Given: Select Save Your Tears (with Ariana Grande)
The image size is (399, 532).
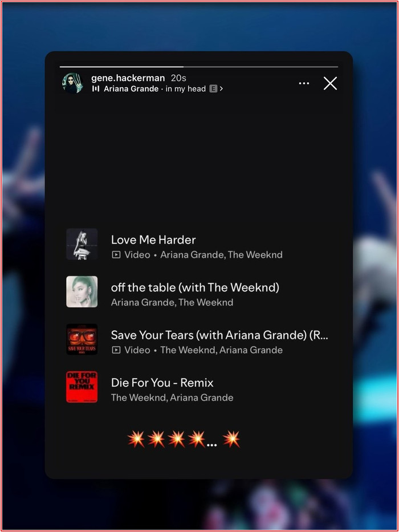Looking at the screenshot, I should coord(219,335).
